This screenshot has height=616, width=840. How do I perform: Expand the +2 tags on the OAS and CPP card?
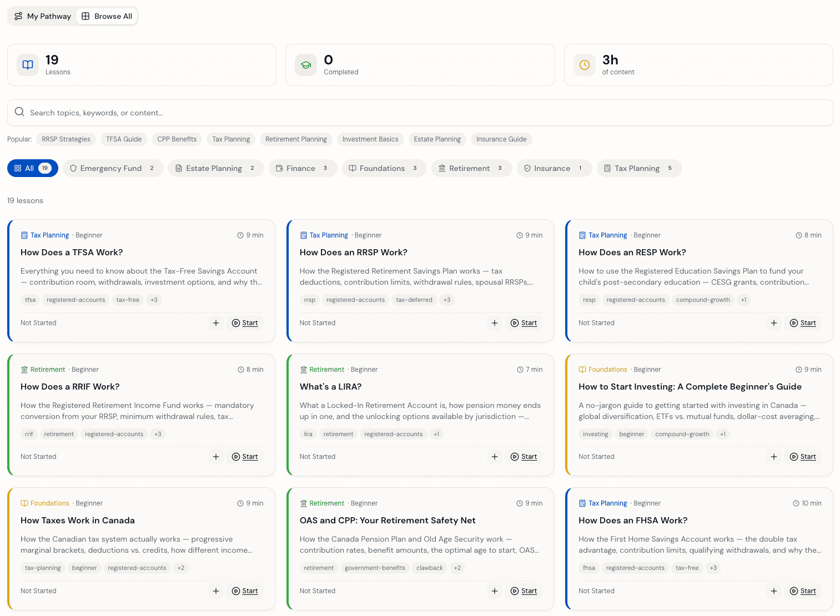457,568
